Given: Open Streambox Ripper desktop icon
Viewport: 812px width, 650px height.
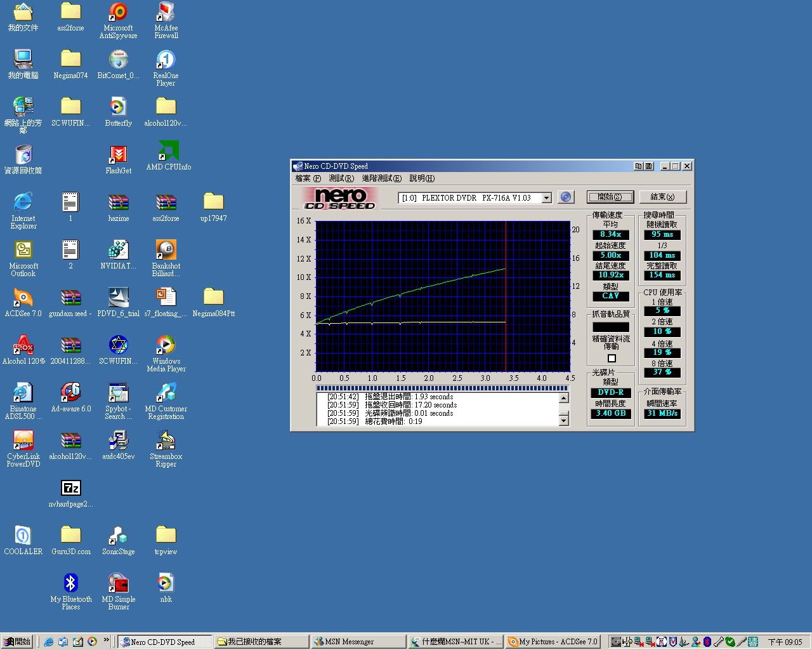Looking at the screenshot, I should click(166, 449).
